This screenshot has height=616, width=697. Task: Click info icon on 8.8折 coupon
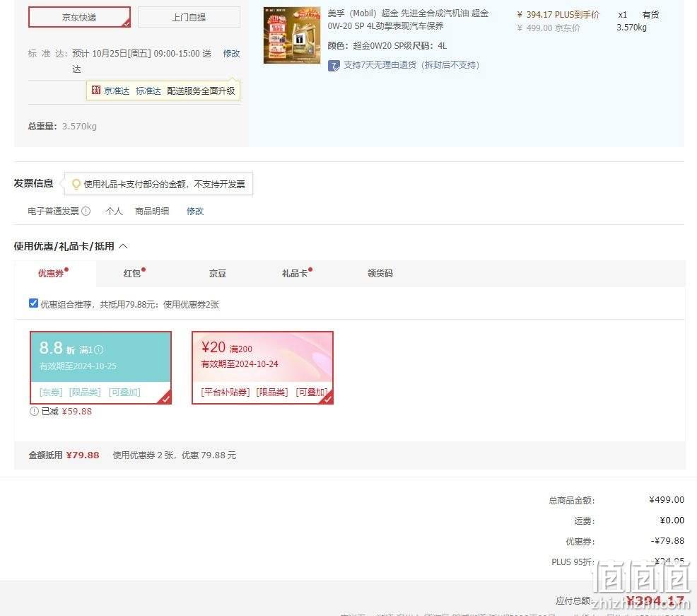pyautogui.click(x=99, y=349)
